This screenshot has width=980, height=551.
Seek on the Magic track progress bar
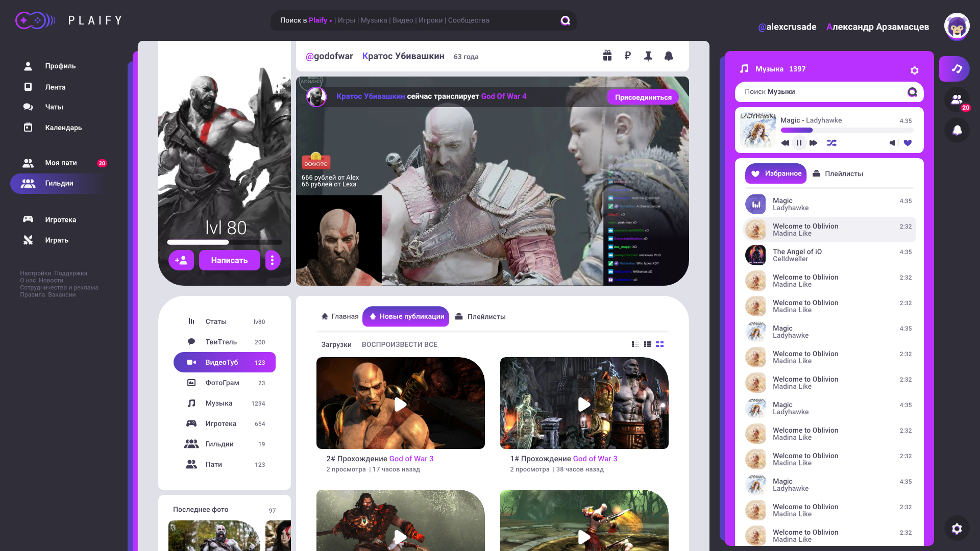(x=846, y=130)
